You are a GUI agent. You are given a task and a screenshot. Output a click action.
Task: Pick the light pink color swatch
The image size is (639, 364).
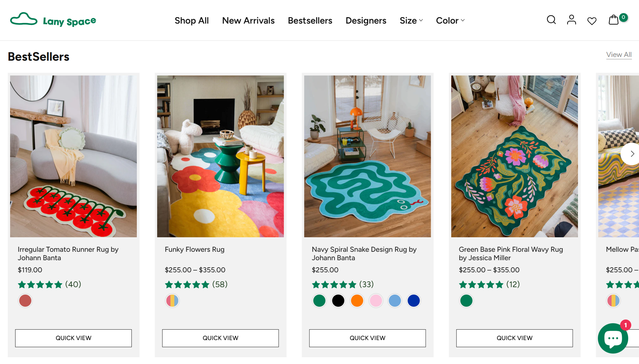(376, 301)
